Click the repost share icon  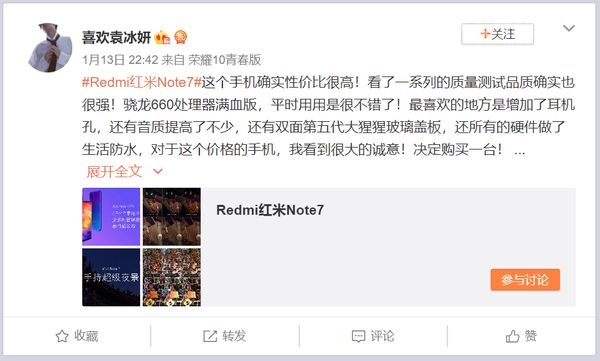coord(210,336)
